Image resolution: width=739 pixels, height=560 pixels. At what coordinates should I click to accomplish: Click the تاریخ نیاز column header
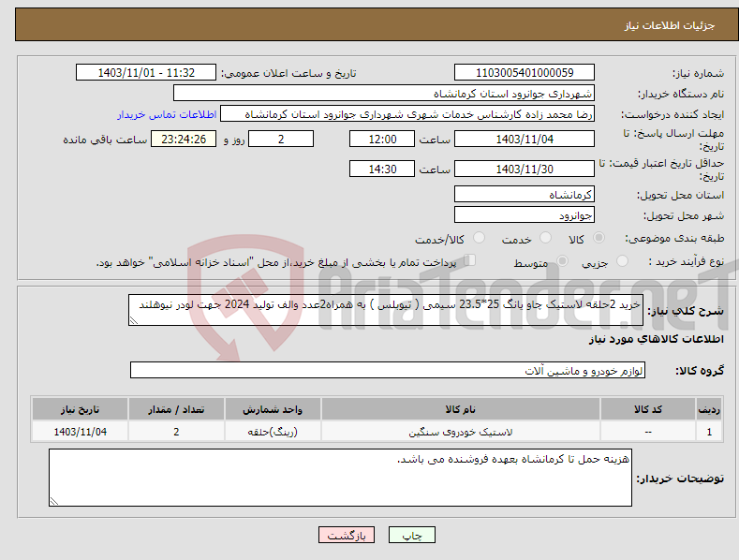click(x=81, y=409)
